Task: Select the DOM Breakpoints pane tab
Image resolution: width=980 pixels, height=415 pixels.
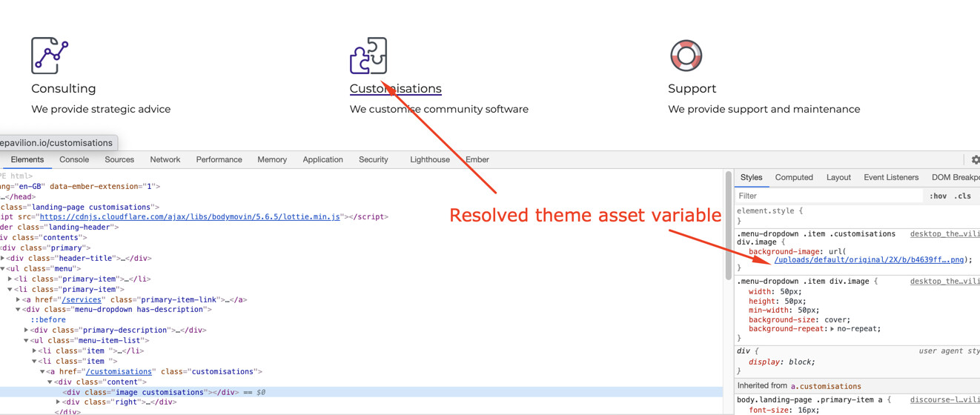Action: (956, 177)
